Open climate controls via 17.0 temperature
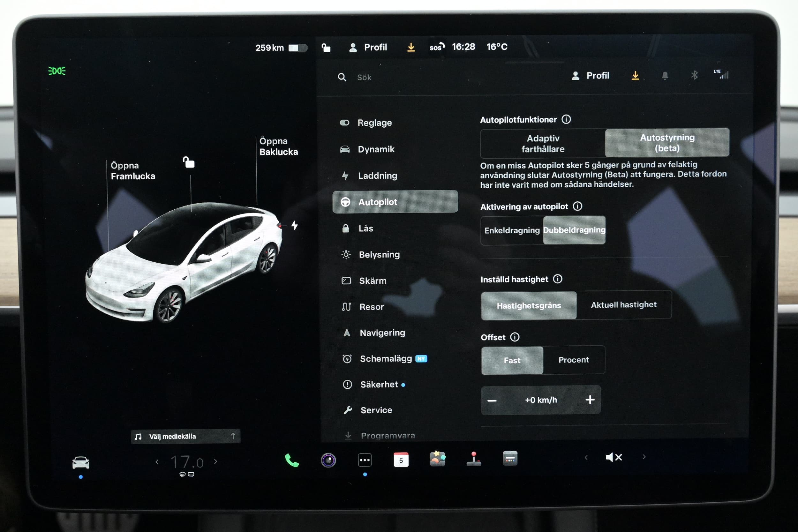The width and height of the screenshot is (798, 532). coord(187,462)
